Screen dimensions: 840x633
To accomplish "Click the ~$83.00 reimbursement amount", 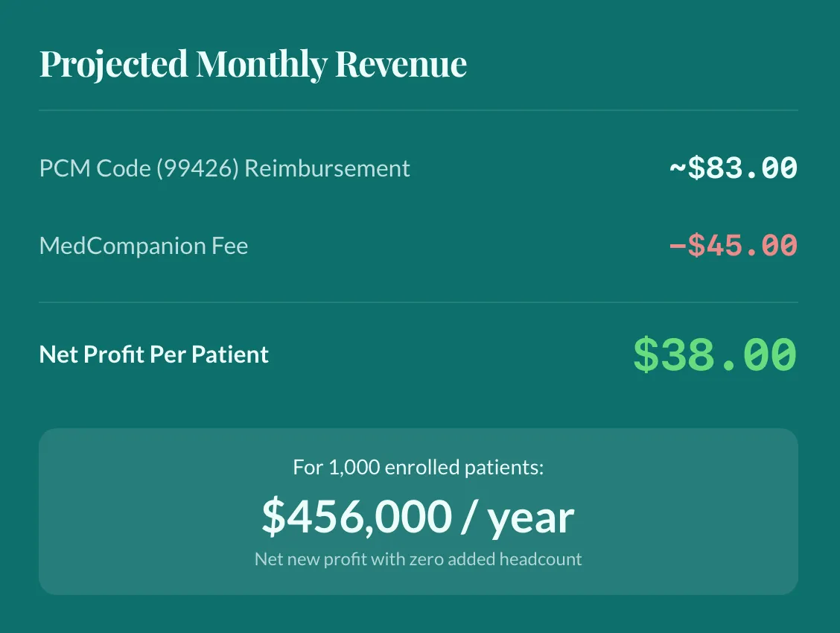I will pyautogui.click(x=733, y=168).
